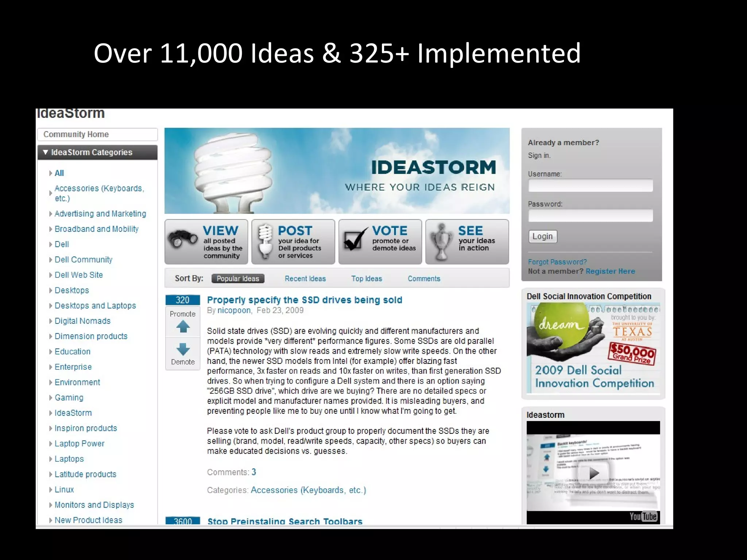Expand the arrow beside Education
747x560 pixels.
[51, 351]
